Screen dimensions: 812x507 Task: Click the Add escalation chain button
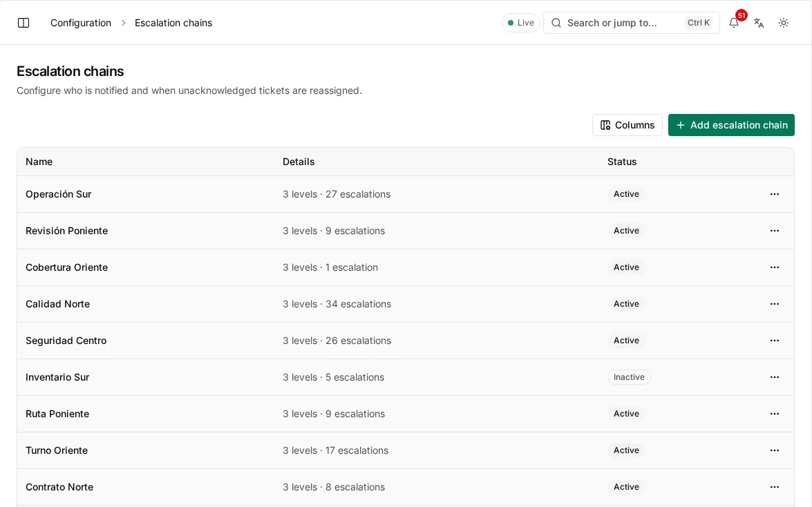coord(731,125)
